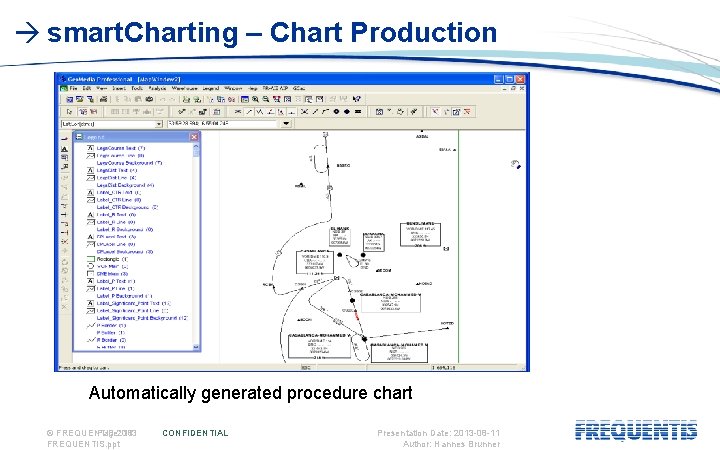This screenshot has height=450, width=720.
Task: Select the "DME Main (3)" legend entry
Action: tap(112, 274)
